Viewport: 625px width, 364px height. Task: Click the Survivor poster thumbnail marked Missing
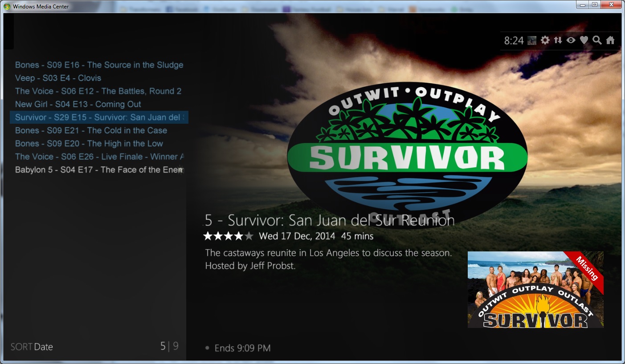click(x=535, y=290)
